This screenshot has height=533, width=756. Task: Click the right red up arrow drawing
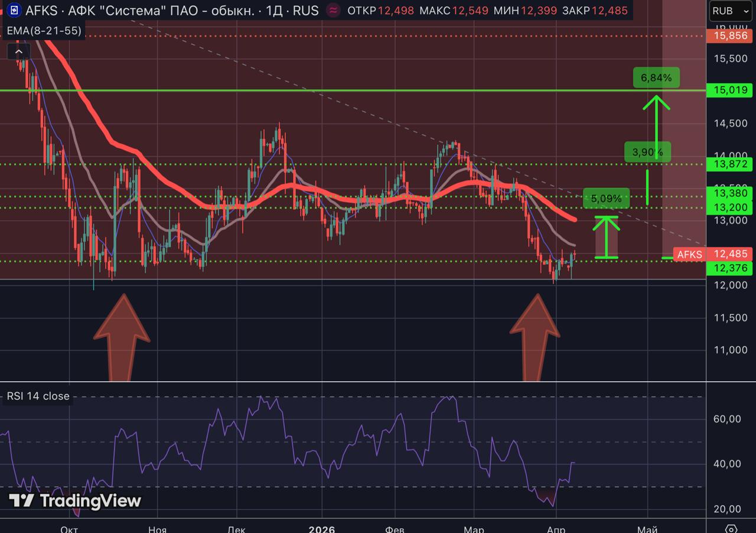click(535, 336)
